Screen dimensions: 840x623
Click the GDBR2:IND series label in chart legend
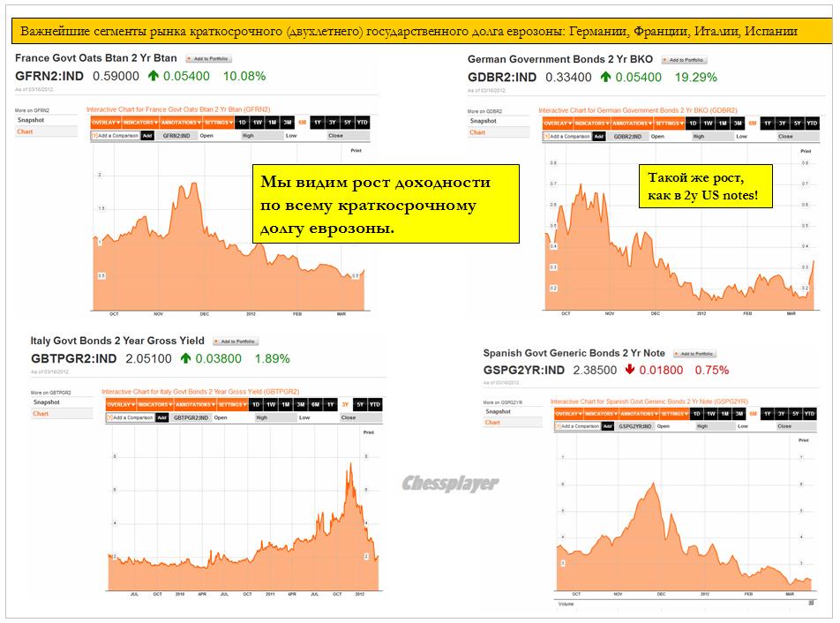626,137
